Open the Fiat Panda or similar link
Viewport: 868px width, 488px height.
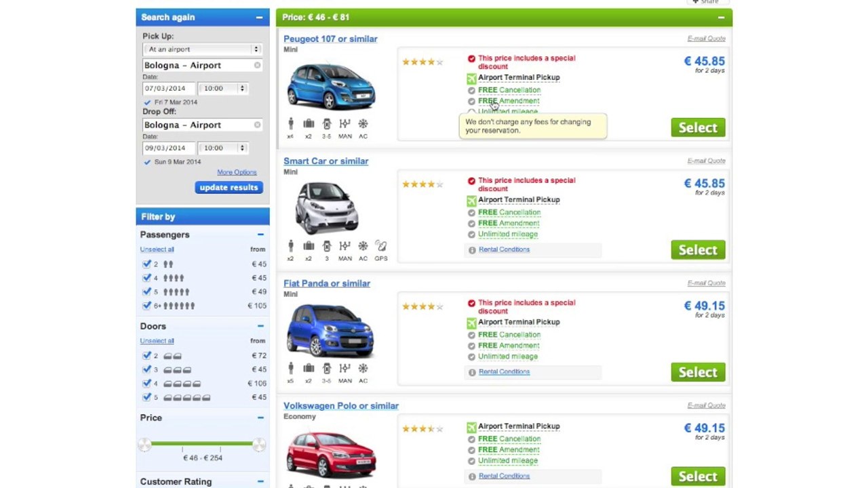click(327, 283)
